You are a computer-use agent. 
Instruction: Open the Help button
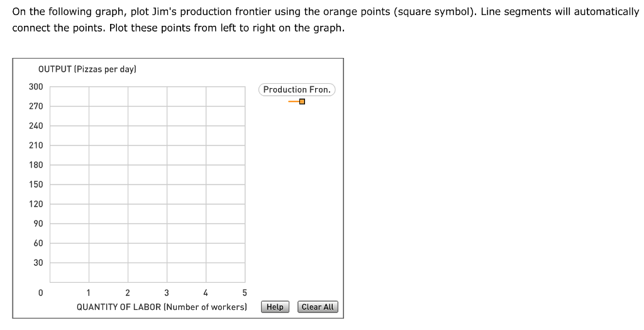coord(275,307)
